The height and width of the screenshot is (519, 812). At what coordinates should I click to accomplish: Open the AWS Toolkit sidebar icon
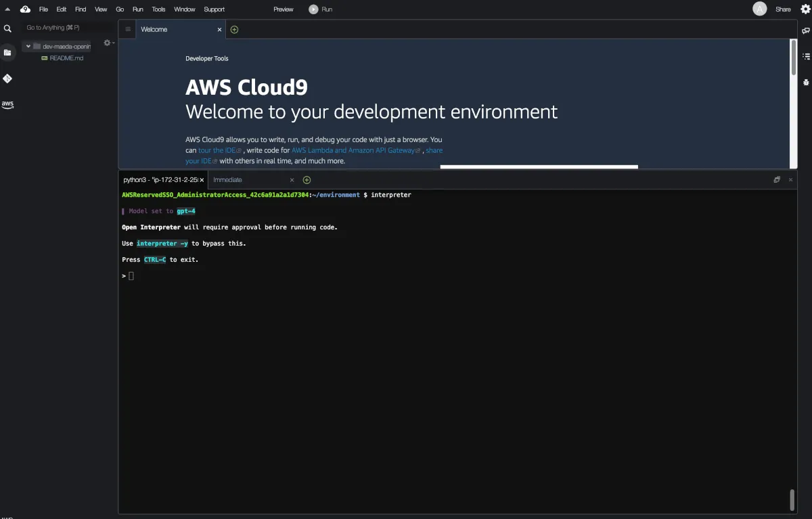(x=7, y=104)
